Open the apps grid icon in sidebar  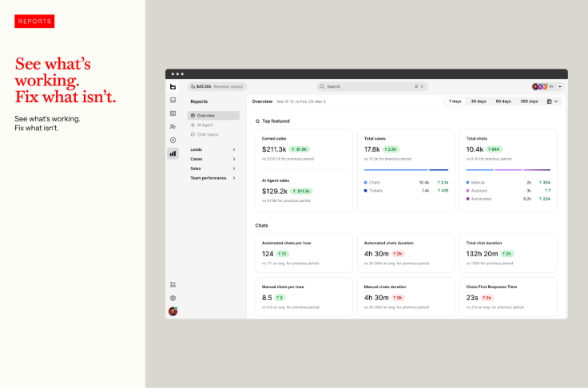(173, 285)
